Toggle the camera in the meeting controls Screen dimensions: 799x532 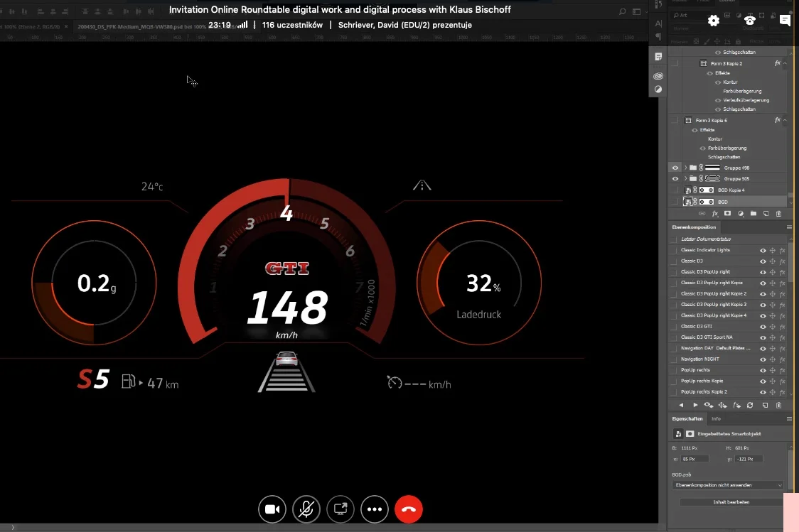272,509
